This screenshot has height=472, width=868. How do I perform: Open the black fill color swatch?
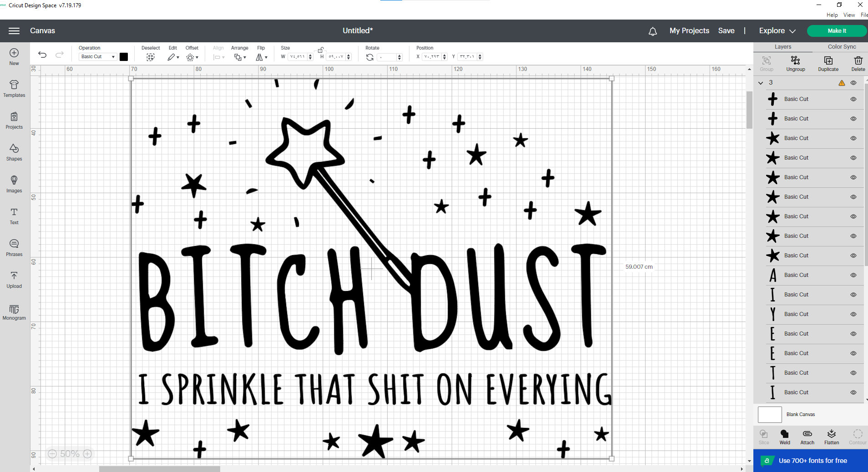click(124, 56)
